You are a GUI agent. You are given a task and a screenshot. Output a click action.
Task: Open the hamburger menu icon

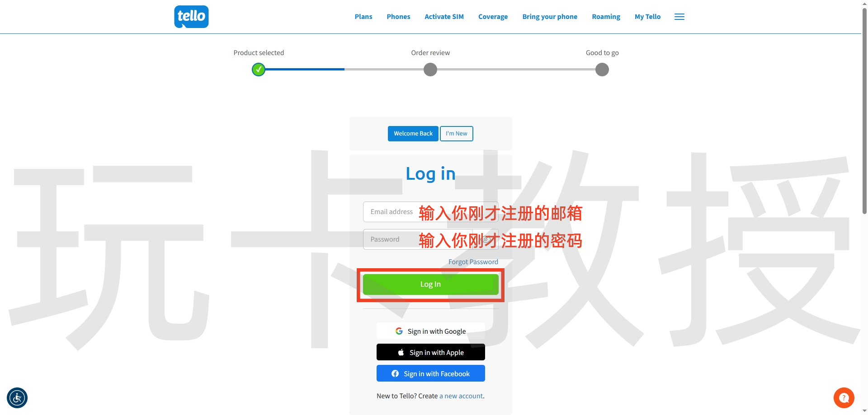point(679,17)
